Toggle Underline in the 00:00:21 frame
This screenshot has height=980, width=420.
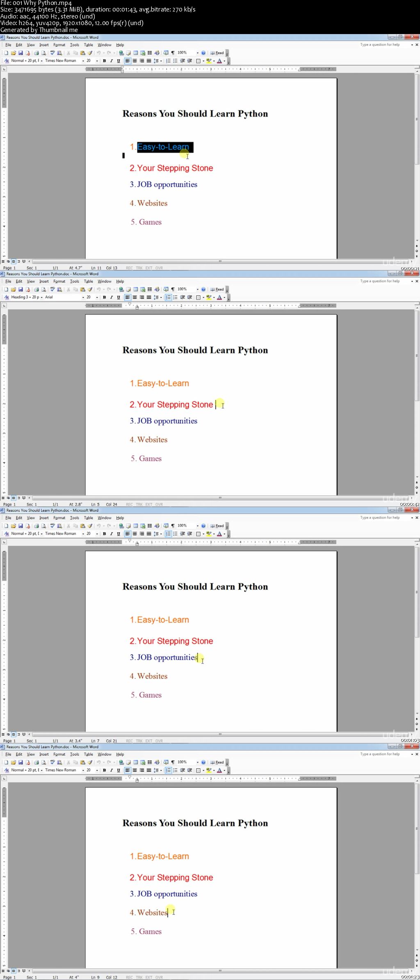(x=119, y=61)
